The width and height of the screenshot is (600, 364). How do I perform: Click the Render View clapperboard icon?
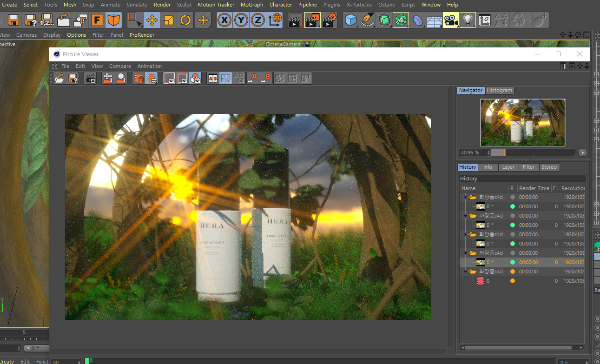click(x=295, y=20)
